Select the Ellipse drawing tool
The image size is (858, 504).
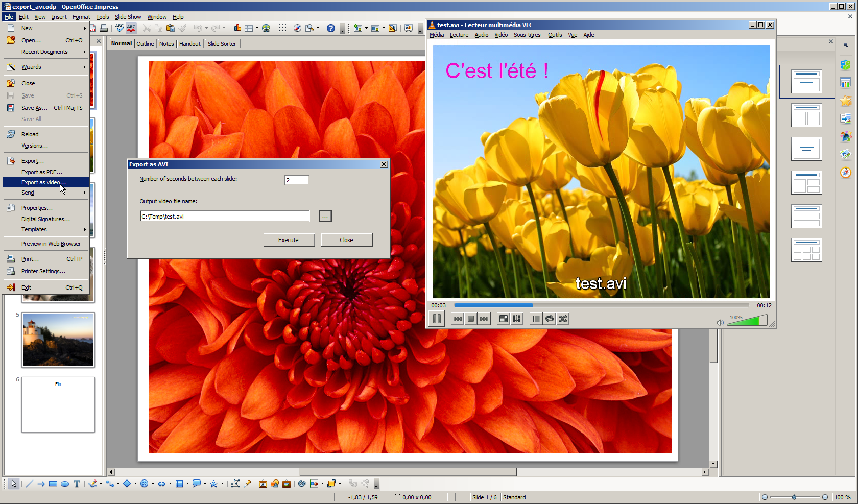coord(65,484)
